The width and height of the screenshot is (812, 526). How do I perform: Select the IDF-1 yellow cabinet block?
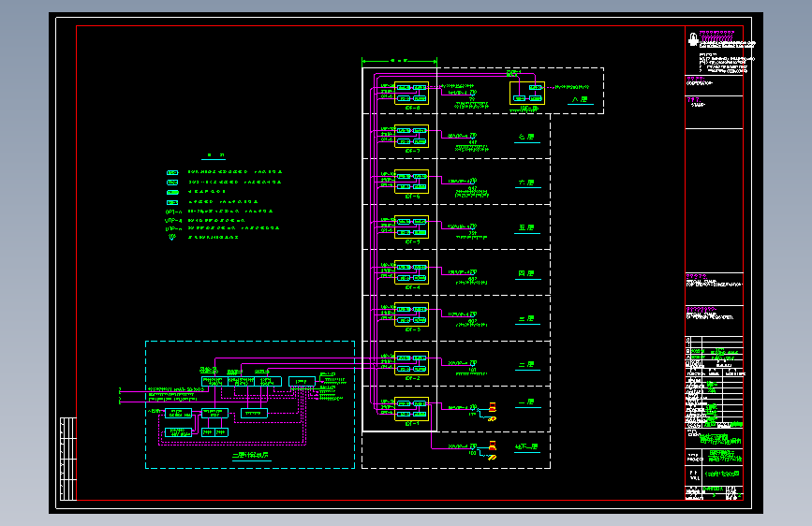click(x=412, y=409)
